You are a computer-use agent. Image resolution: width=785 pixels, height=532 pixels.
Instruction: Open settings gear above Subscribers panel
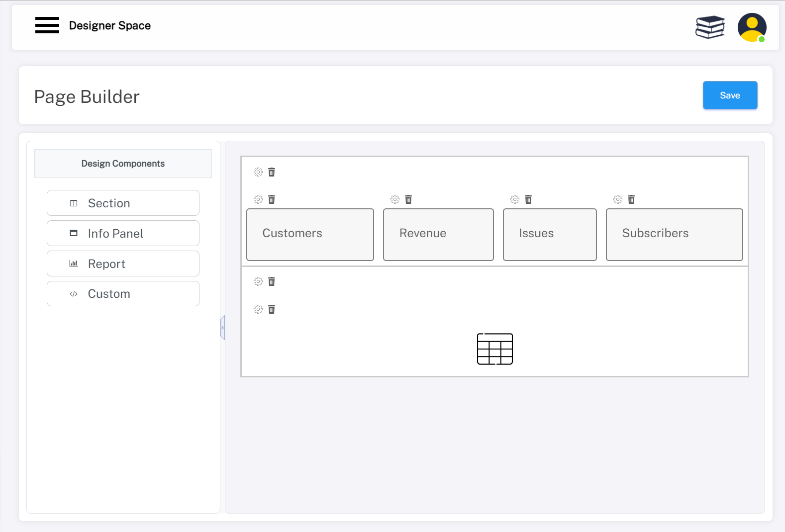tap(618, 199)
